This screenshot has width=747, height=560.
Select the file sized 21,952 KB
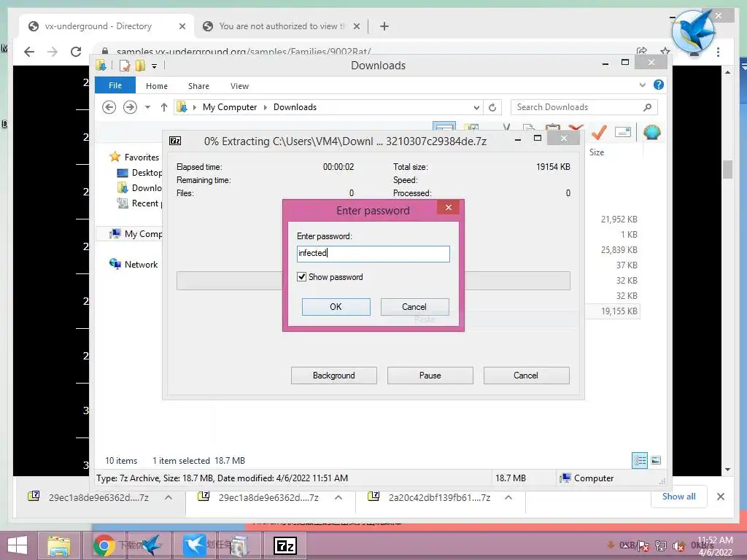(619, 219)
